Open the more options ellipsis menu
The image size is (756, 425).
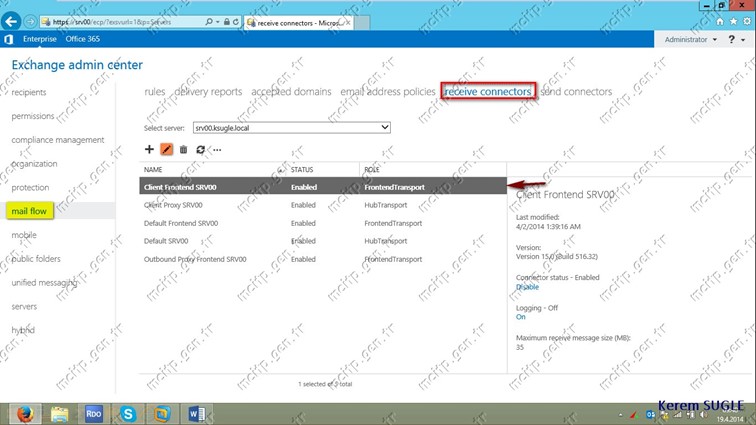[x=217, y=150]
